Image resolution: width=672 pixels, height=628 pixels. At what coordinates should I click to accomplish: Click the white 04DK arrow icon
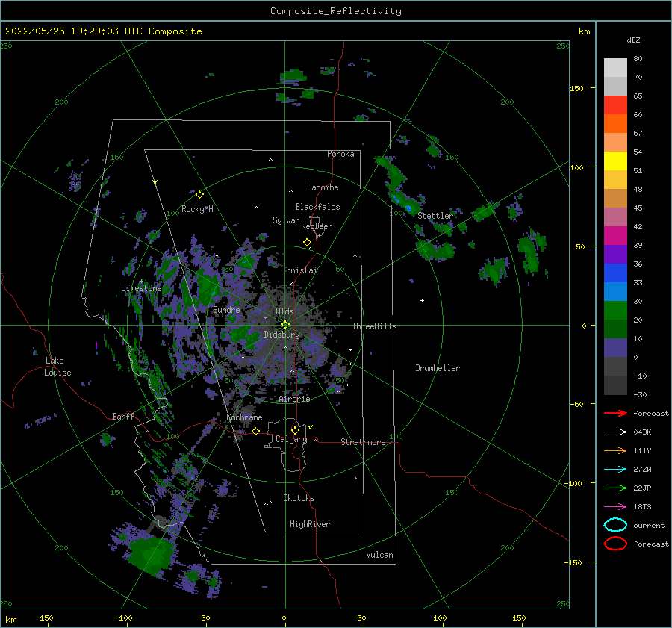(x=615, y=432)
